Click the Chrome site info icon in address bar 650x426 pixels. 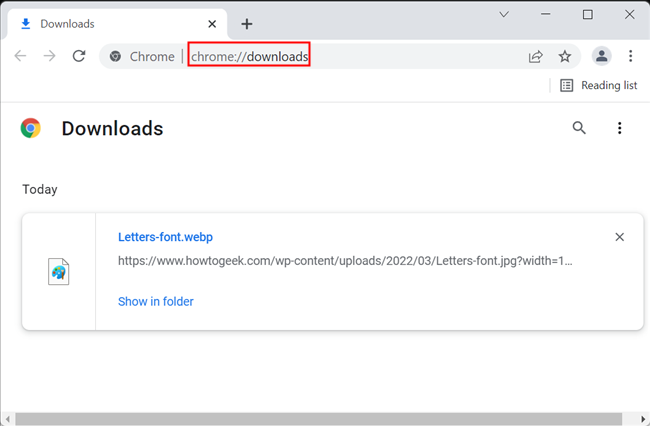click(x=115, y=56)
